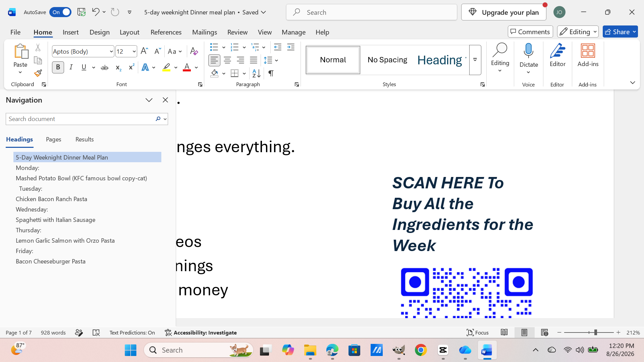Expand the Navigation pane options arrow

149,100
